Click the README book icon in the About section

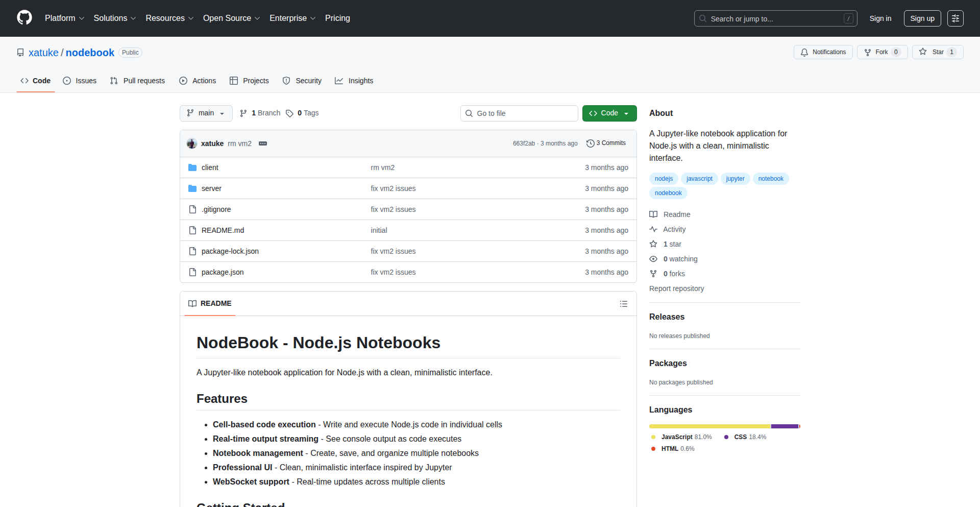point(654,214)
